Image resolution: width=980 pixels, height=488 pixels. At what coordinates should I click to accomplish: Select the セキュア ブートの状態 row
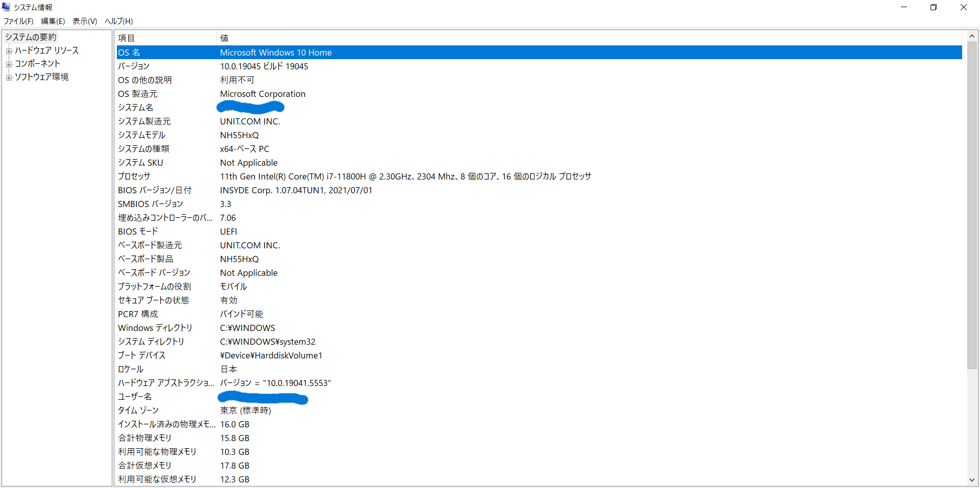click(x=540, y=300)
